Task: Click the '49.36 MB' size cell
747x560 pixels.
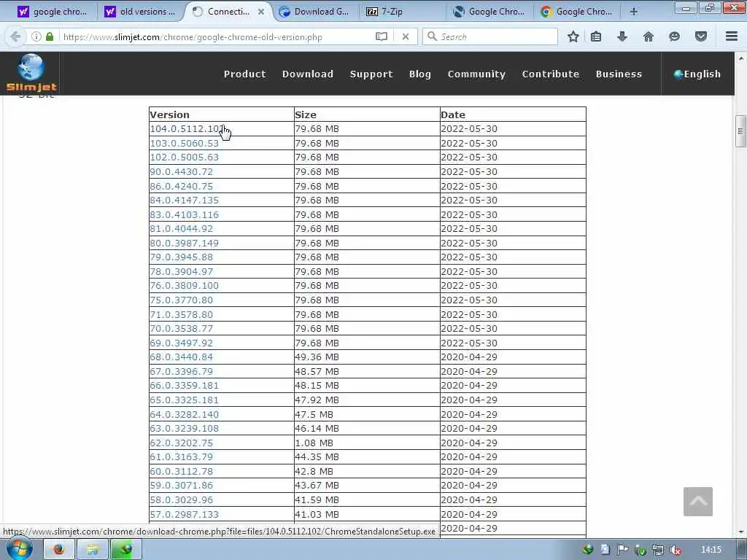Action: pyautogui.click(x=366, y=357)
